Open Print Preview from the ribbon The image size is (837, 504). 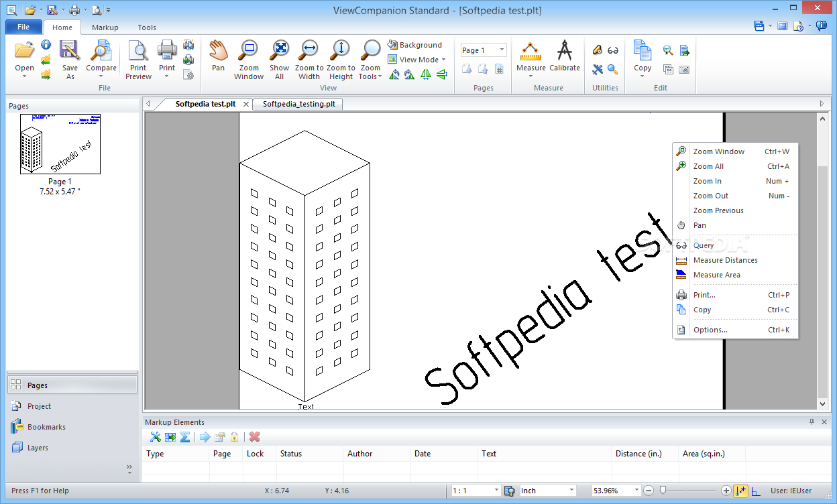pos(138,60)
